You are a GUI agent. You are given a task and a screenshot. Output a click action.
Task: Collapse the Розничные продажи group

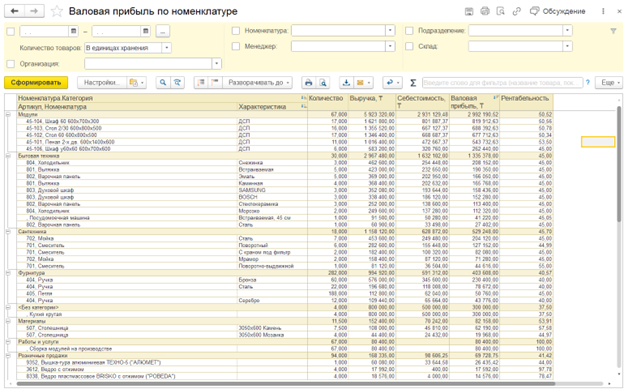pos(8,356)
